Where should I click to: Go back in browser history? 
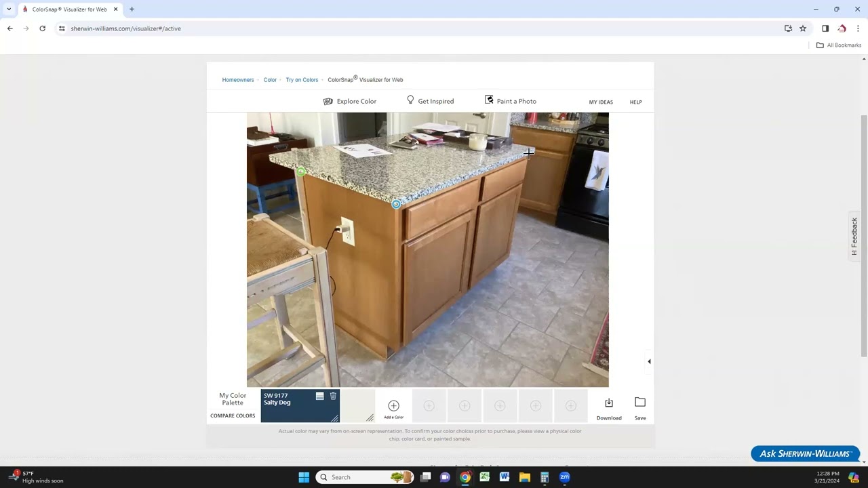(x=9, y=28)
